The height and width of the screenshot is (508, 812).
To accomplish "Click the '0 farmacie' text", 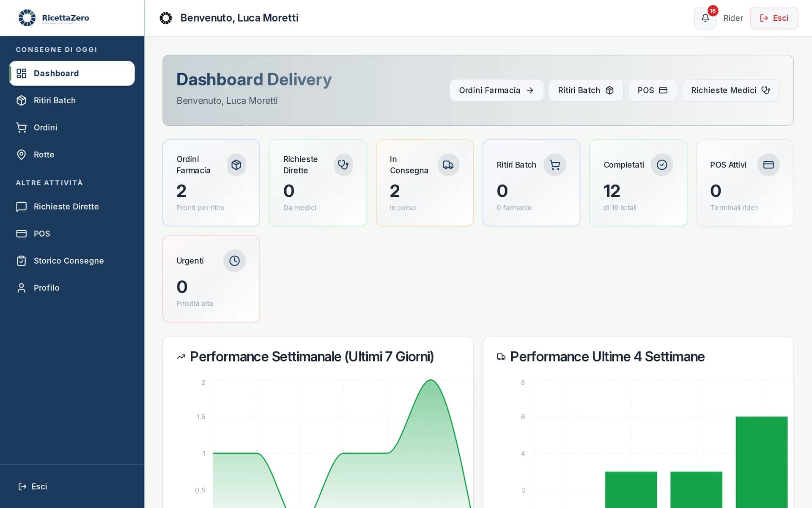I will click(x=514, y=207).
